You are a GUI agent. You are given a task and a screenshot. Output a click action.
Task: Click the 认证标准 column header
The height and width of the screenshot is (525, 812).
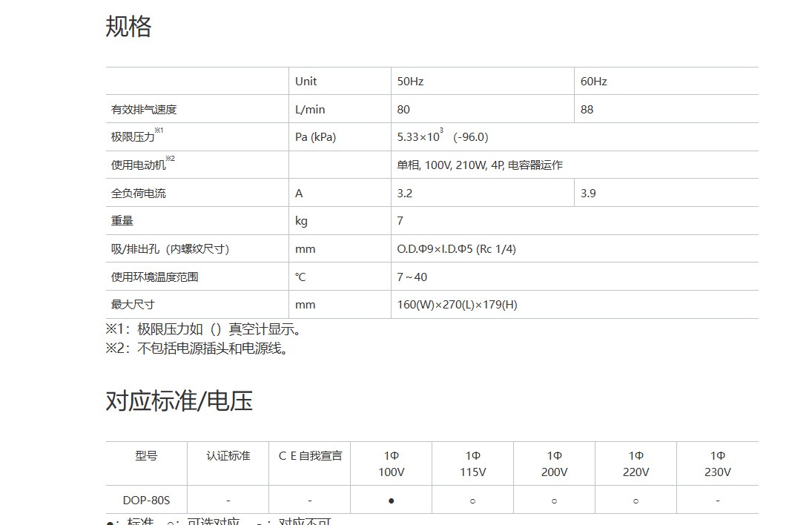point(228,456)
